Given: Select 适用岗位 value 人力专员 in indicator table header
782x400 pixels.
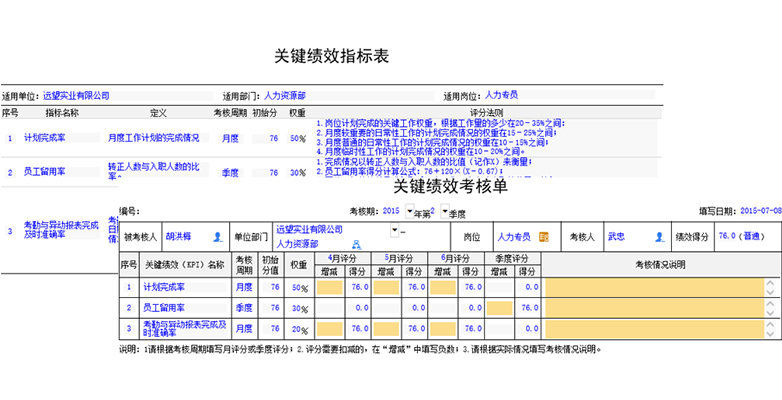Looking at the screenshot, I should click(x=500, y=95).
